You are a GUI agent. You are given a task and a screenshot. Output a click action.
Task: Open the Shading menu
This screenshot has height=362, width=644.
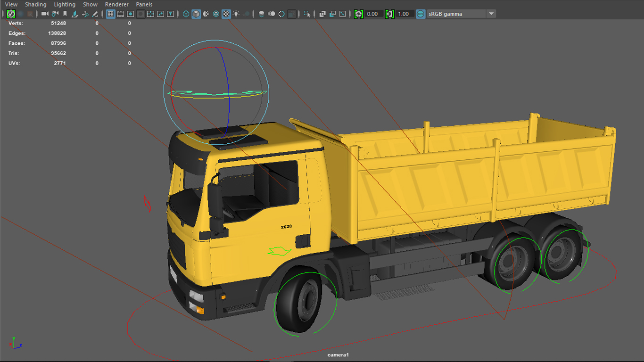pyautogui.click(x=36, y=5)
